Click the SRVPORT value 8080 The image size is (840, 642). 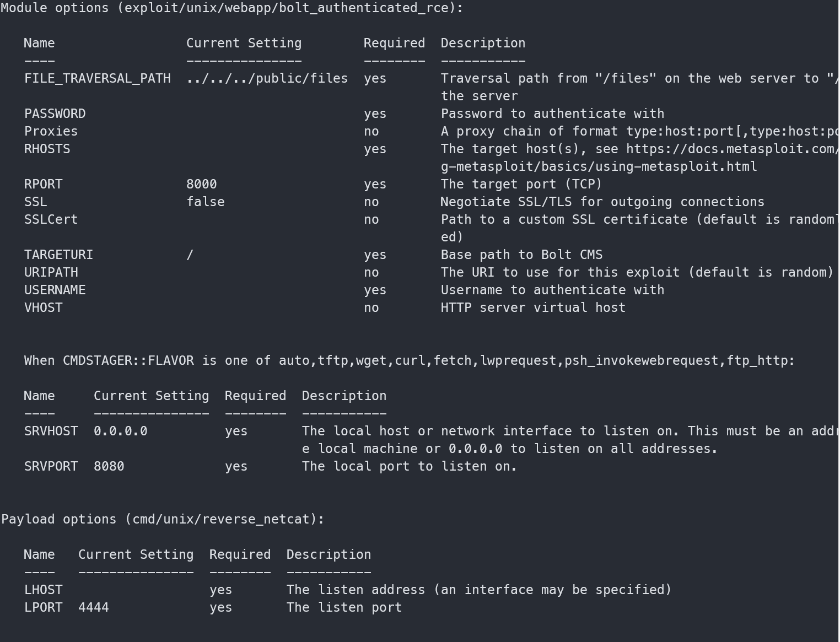[109, 467]
